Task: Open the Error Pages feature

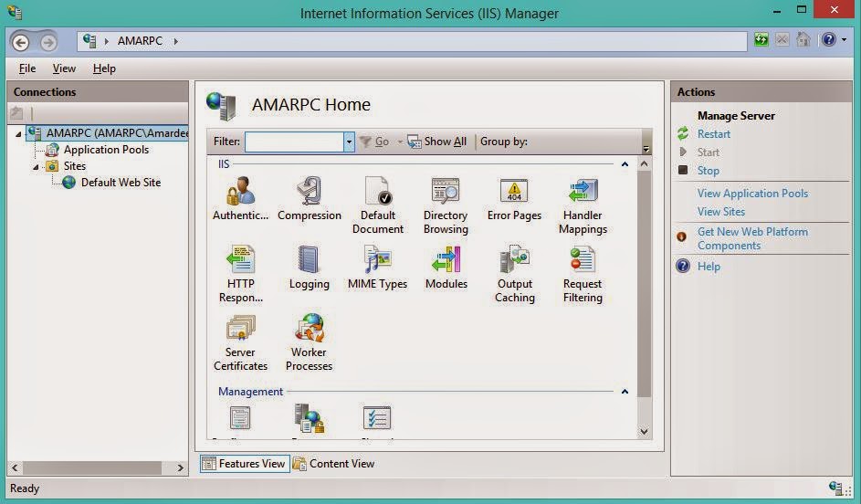Action: tap(514, 197)
